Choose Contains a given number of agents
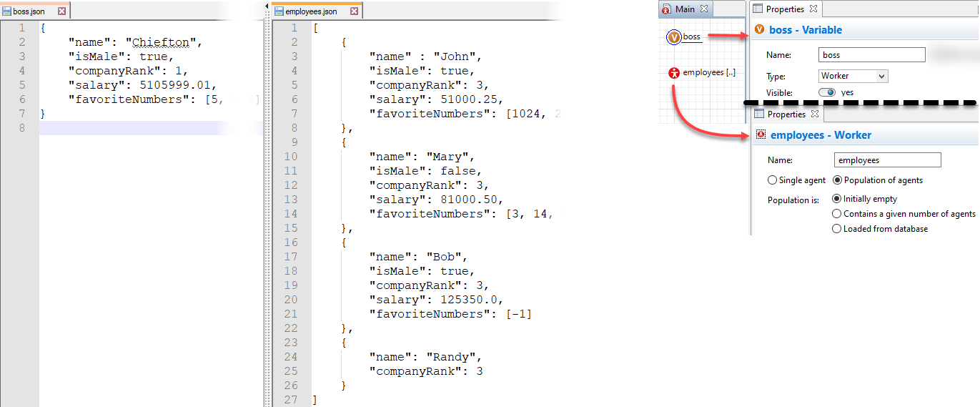980x407 pixels. [x=838, y=214]
